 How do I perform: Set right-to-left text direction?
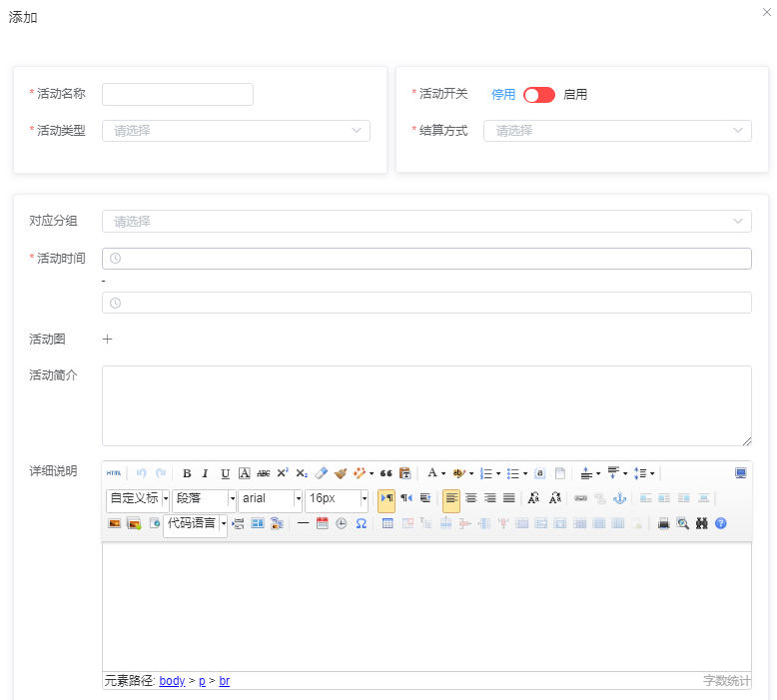pos(406,498)
